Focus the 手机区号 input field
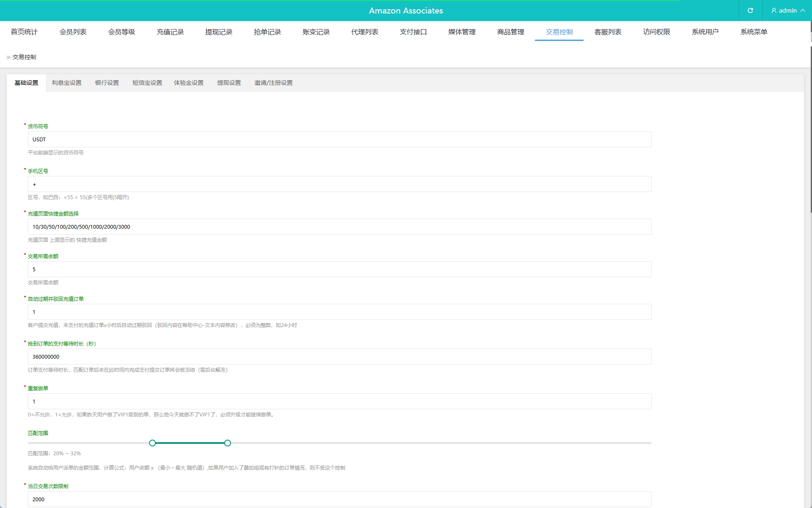The height and width of the screenshot is (508, 812). 339,184
